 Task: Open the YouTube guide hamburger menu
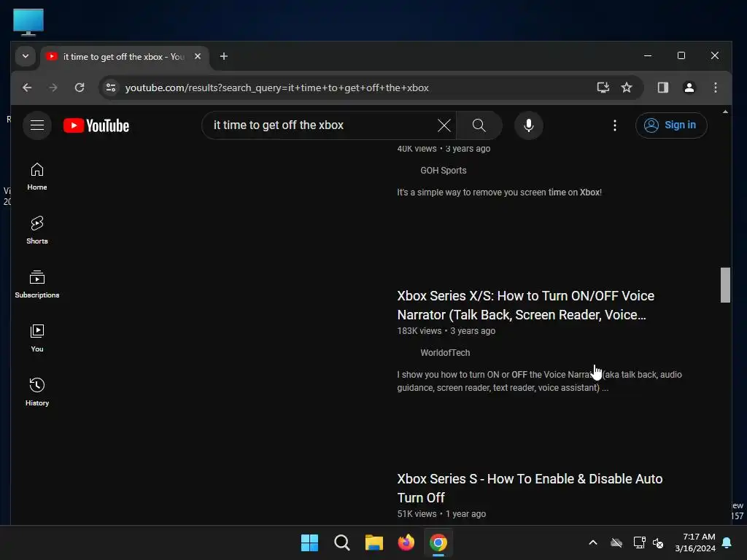(37, 125)
